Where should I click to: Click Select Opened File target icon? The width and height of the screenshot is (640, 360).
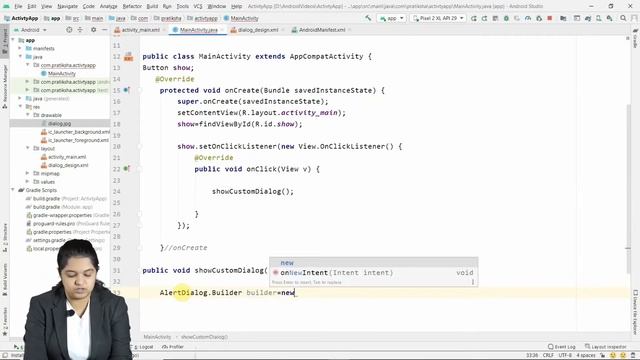(x=69, y=30)
